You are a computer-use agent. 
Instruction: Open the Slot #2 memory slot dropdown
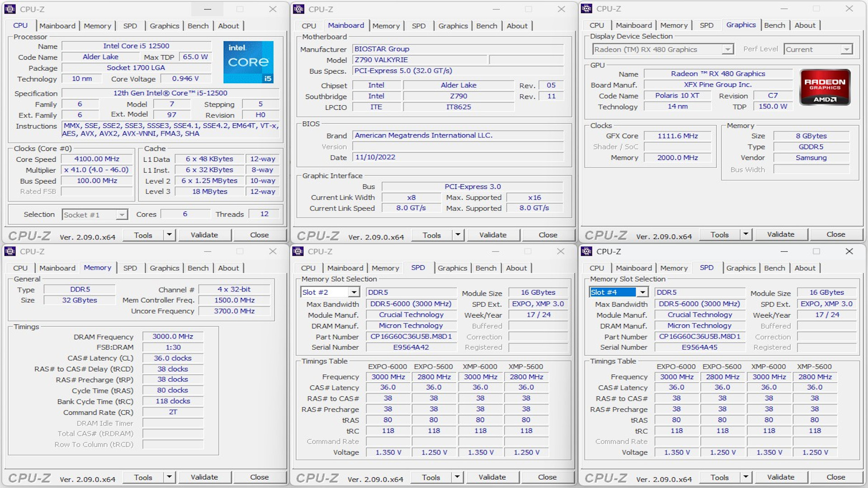354,292
